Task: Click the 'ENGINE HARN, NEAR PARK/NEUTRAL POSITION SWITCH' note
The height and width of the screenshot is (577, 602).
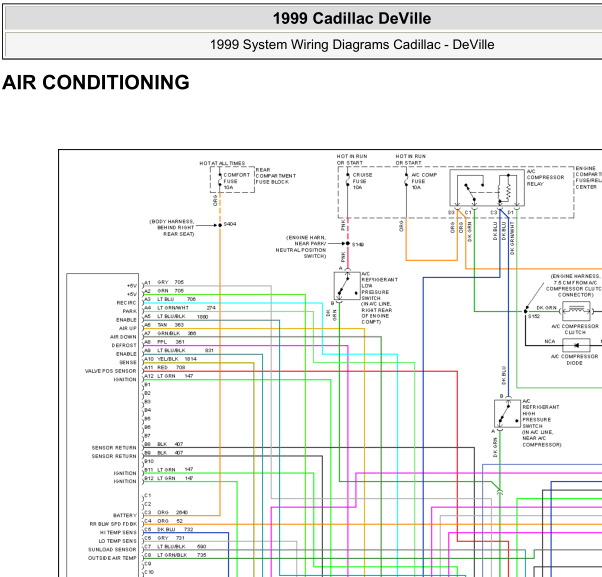Action: tap(301, 247)
